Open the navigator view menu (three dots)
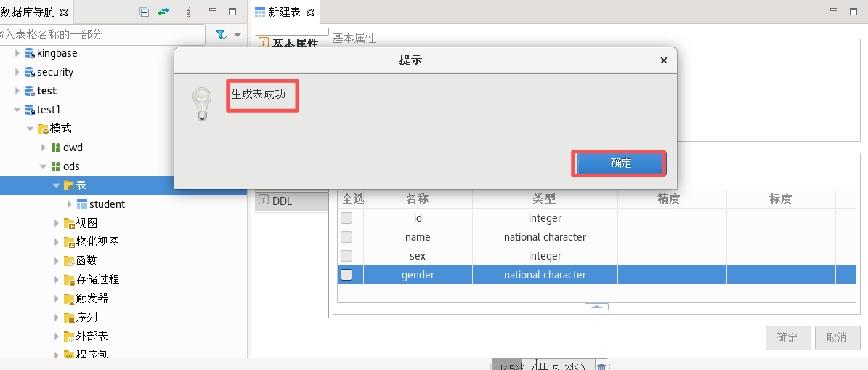The width and height of the screenshot is (868, 370). pyautogui.click(x=188, y=12)
